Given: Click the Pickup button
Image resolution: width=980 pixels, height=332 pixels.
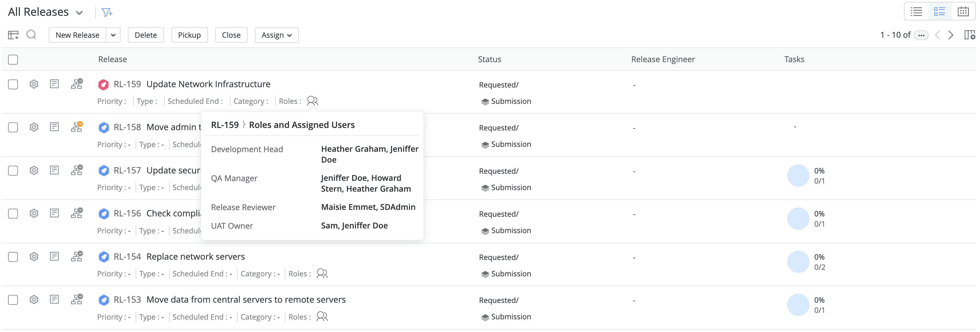Looking at the screenshot, I should [189, 35].
